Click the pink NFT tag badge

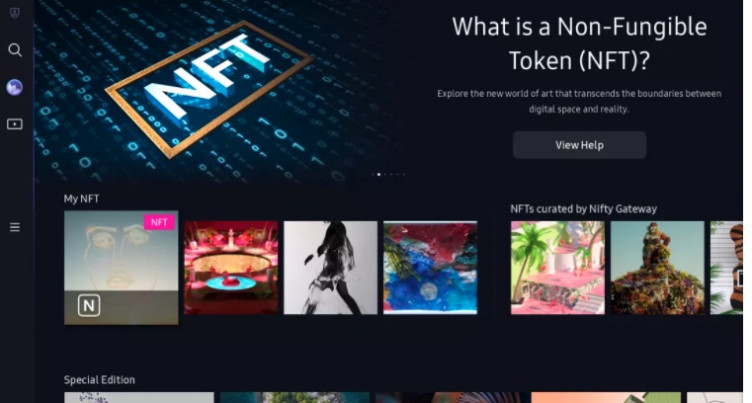click(159, 222)
